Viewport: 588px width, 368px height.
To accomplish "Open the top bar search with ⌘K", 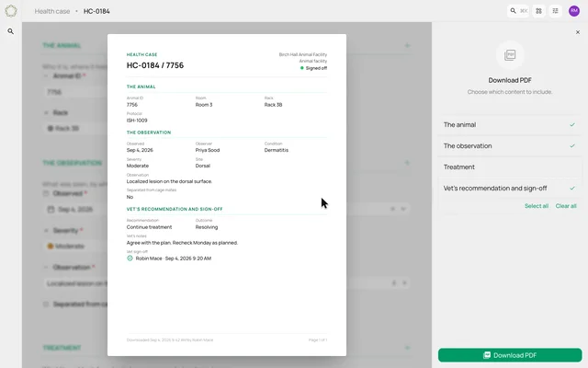I will tap(518, 11).
